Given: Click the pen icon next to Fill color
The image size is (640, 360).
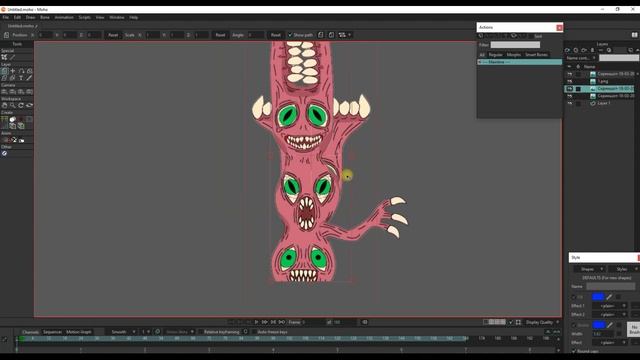Looking at the screenshot, I should pyautogui.click(x=609, y=297).
